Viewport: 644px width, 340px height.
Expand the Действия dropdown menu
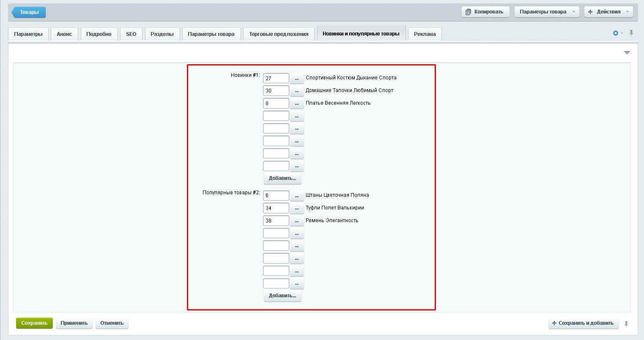tap(608, 12)
